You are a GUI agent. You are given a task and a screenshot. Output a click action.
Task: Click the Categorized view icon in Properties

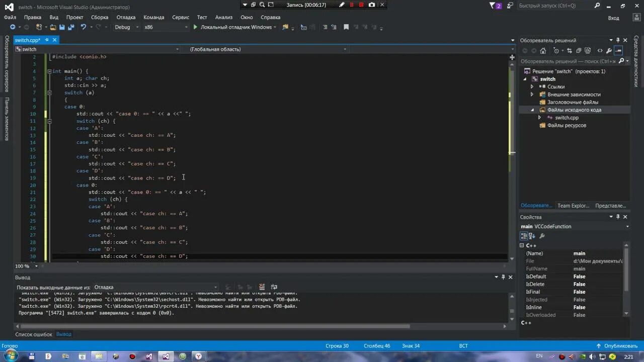tap(524, 236)
